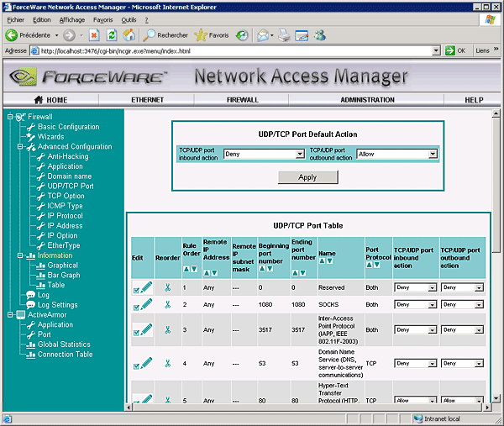Open Basic Configuration in sidebar
Image resolution: width=504 pixels, height=426 pixels.
(x=68, y=127)
